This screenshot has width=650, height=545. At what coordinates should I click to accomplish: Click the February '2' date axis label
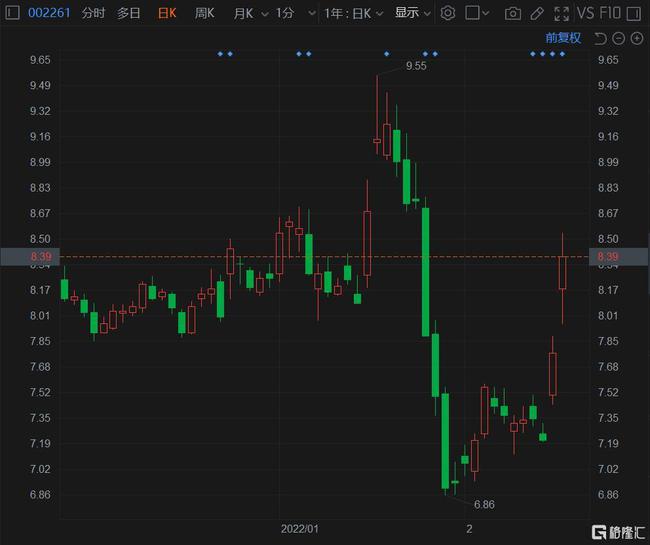click(x=469, y=529)
